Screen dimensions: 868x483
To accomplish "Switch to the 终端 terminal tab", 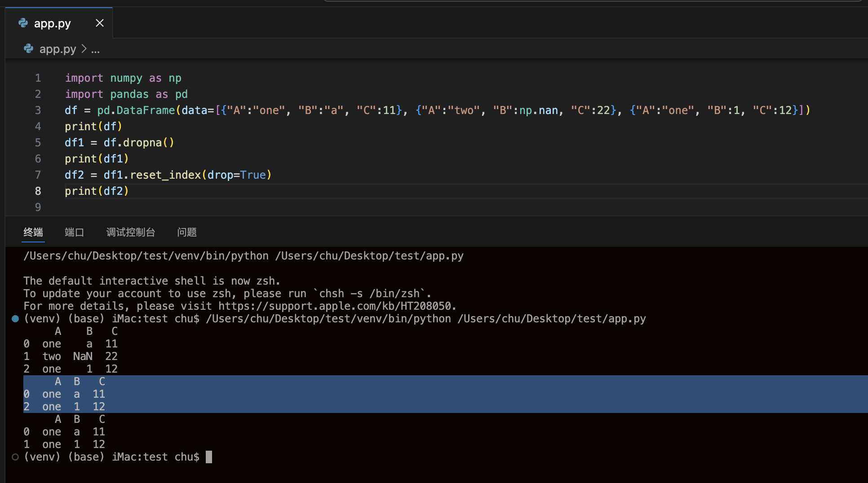I will coord(33,232).
